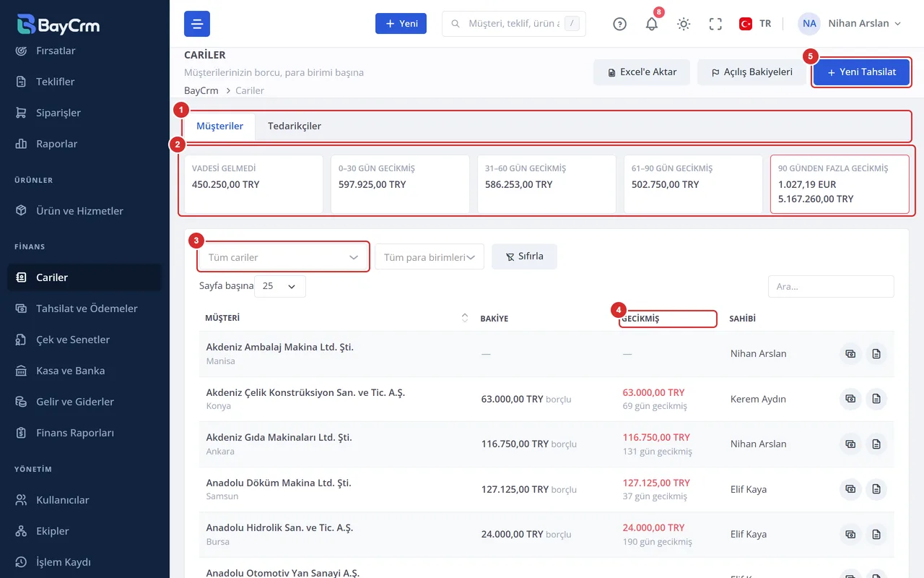This screenshot has height=578, width=924.
Task: Reset filters with the Sıfırla button
Action: (524, 256)
